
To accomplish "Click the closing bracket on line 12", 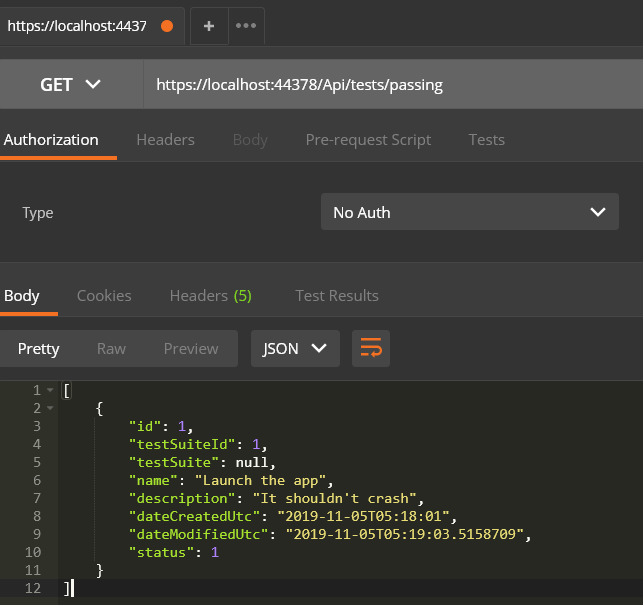I will pos(67,589).
